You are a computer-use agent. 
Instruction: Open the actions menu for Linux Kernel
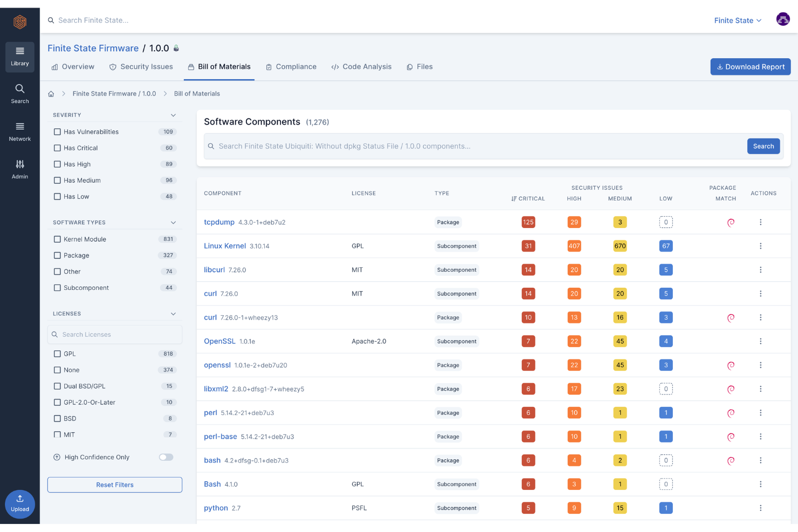[x=761, y=246]
